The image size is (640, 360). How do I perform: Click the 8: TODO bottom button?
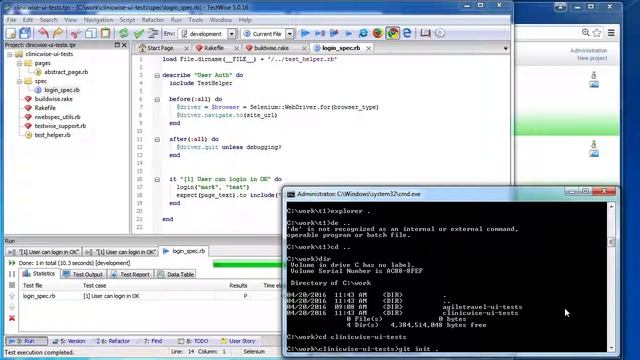pyautogui.click(x=193, y=341)
